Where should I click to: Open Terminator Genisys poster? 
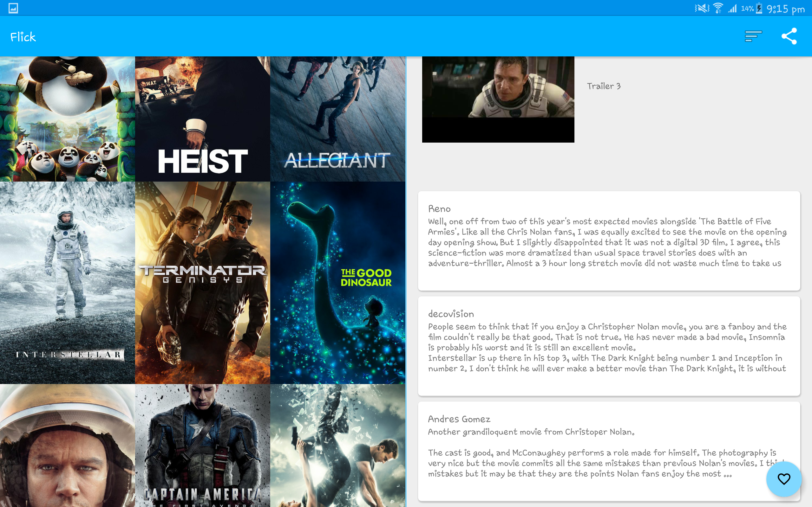tap(202, 282)
